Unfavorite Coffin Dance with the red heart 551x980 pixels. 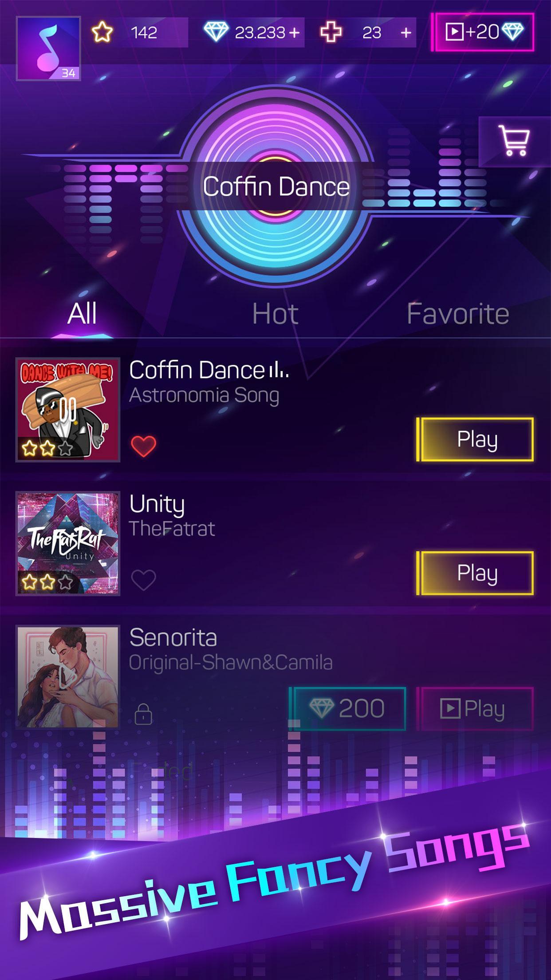click(x=143, y=446)
